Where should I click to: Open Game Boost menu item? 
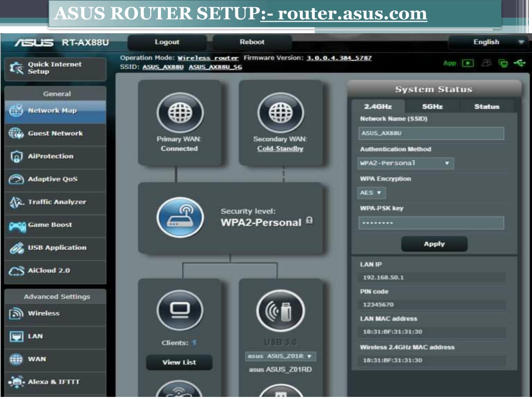tap(55, 225)
